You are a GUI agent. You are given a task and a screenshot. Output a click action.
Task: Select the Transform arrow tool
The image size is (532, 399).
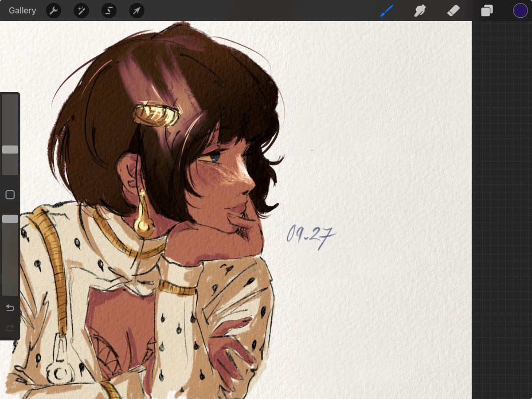point(137,11)
